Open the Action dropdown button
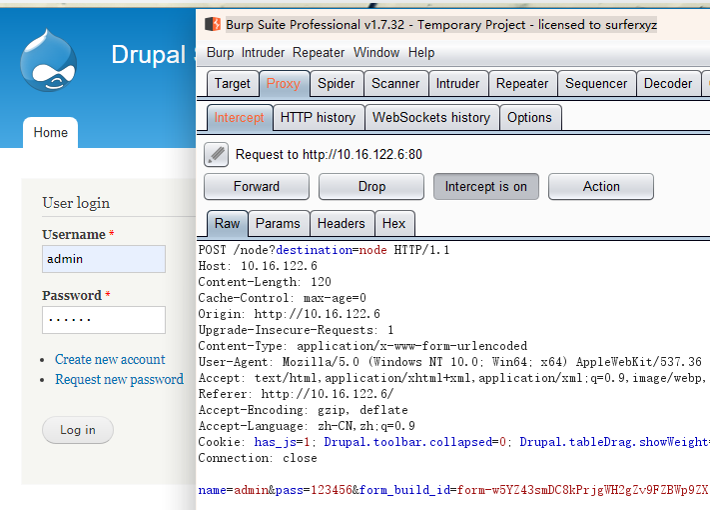 point(601,186)
